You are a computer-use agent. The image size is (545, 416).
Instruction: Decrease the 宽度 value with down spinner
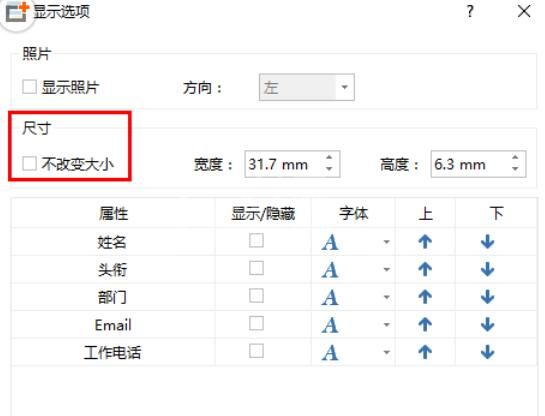[x=329, y=169]
